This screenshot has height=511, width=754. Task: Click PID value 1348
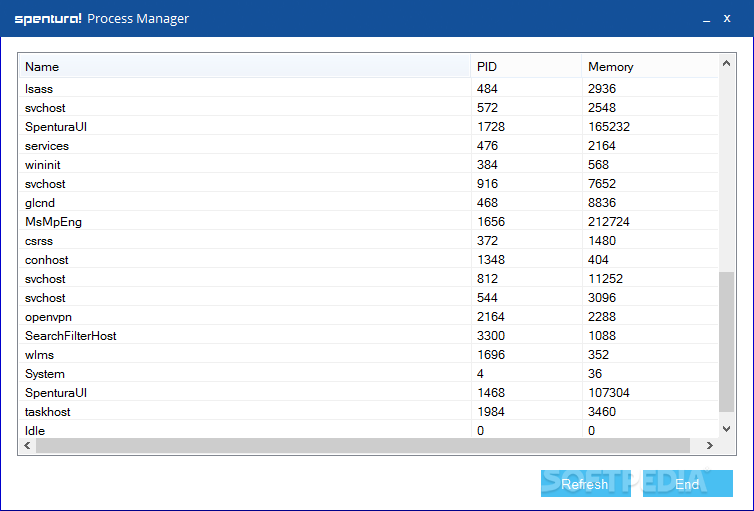pyautogui.click(x=491, y=260)
